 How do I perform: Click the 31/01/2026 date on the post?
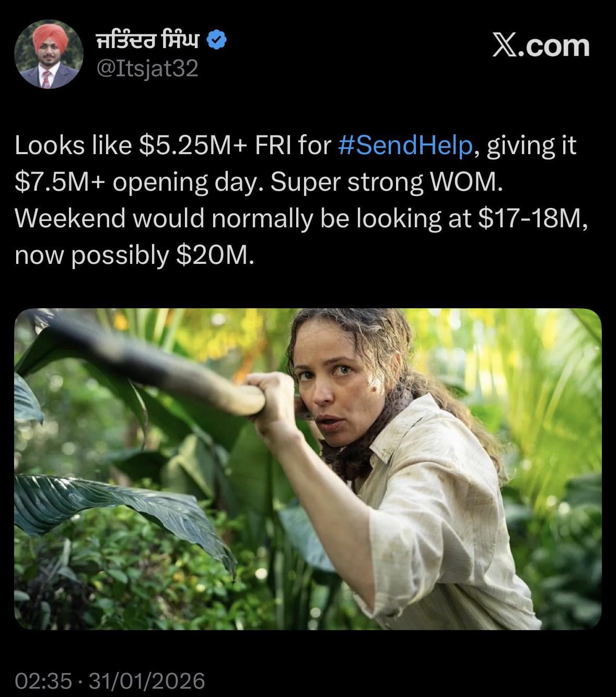[x=147, y=681]
